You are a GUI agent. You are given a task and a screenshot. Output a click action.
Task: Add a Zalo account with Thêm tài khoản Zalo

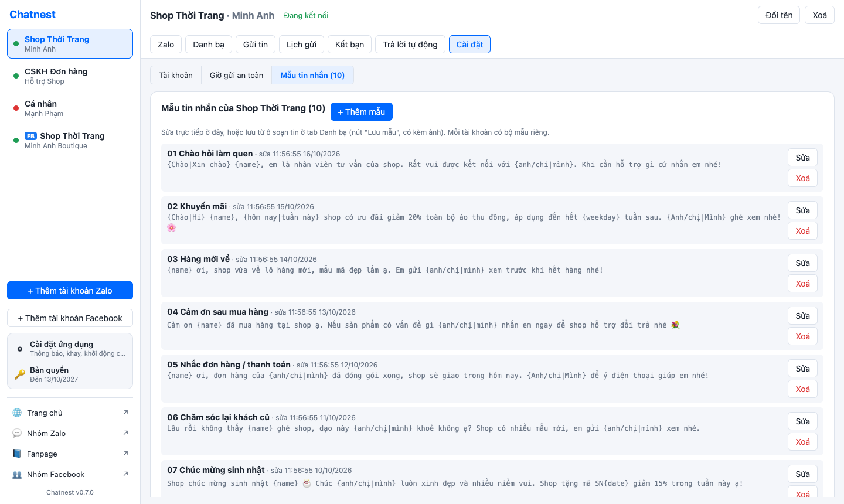(70, 291)
